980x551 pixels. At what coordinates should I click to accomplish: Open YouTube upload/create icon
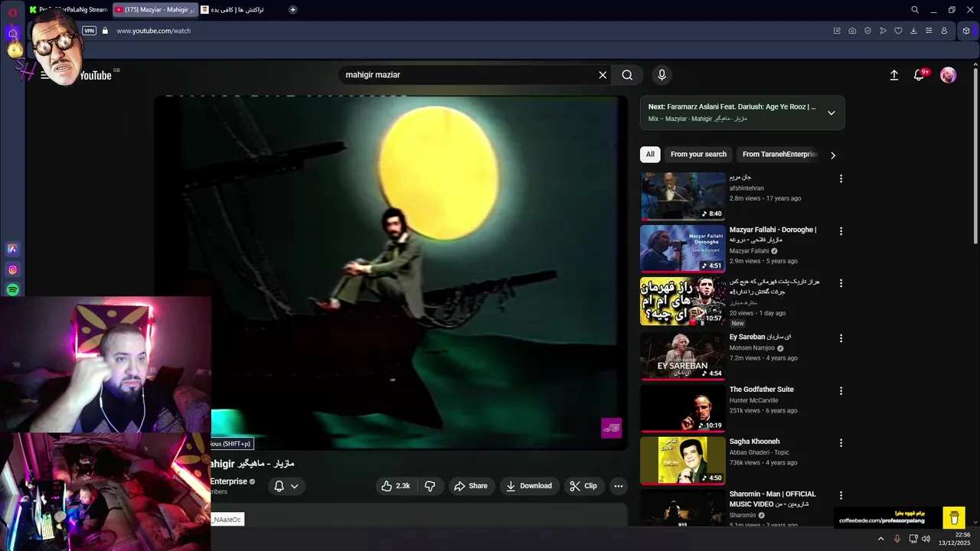click(x=893, y=75)
